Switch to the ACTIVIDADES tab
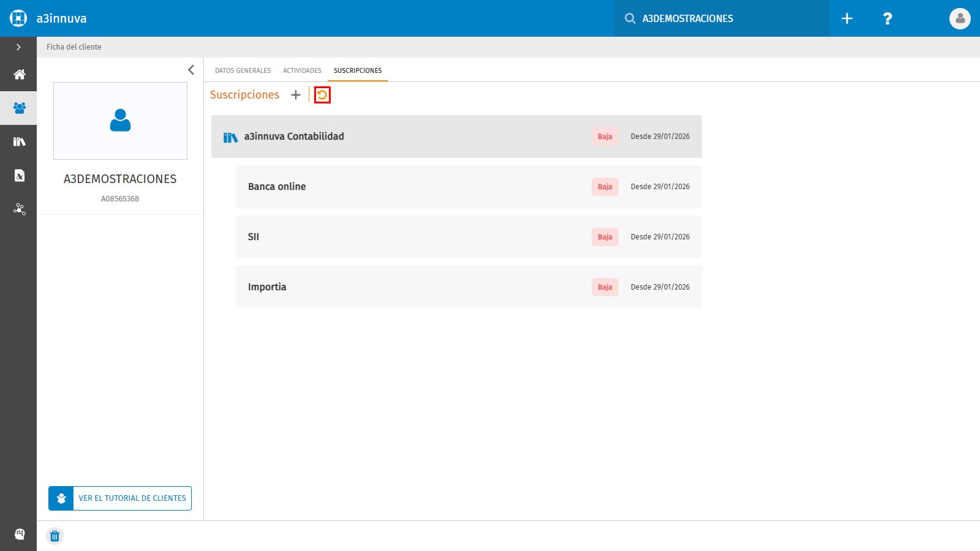The image size is (980, 551). click(302, 70)
